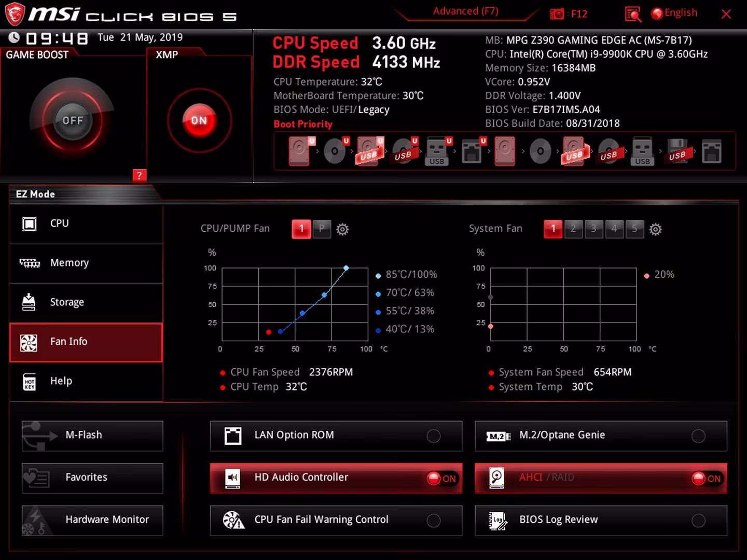Select System Fan tab 3
747x560 pixels.
click(x=593, y=229)
